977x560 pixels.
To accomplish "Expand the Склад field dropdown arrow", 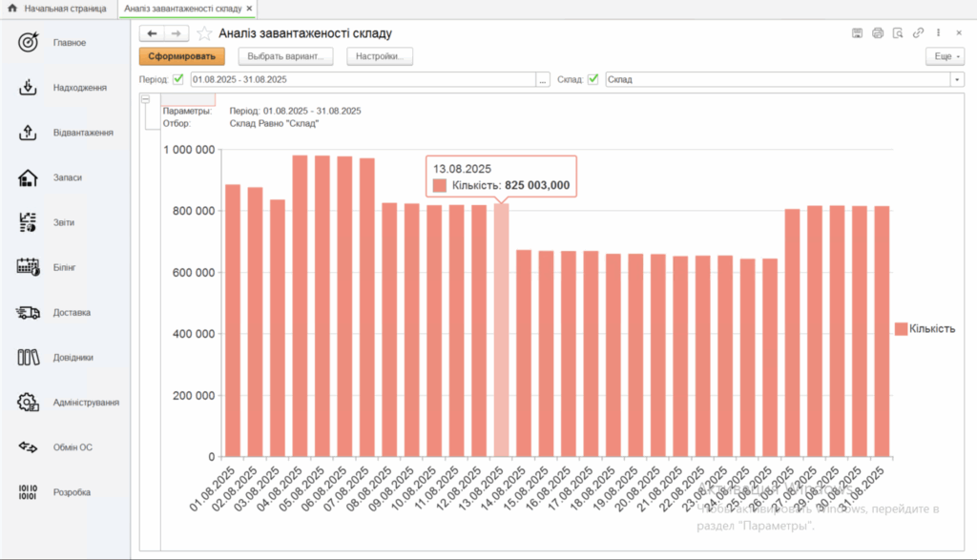I will [x=957, y=79].
